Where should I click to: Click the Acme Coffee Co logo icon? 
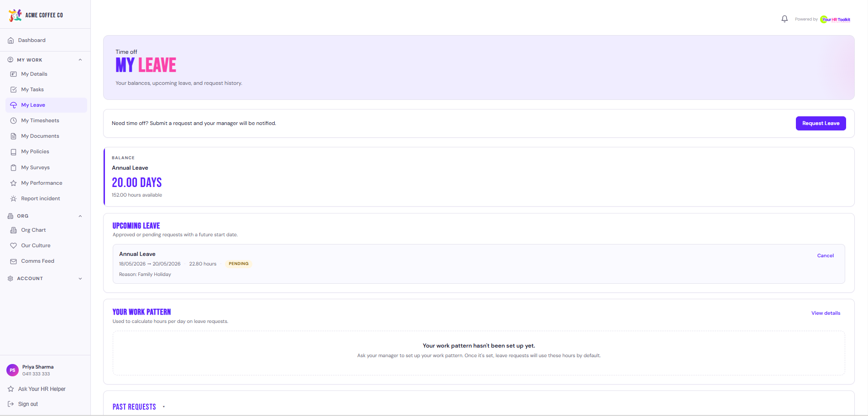(x=15, y=15)
